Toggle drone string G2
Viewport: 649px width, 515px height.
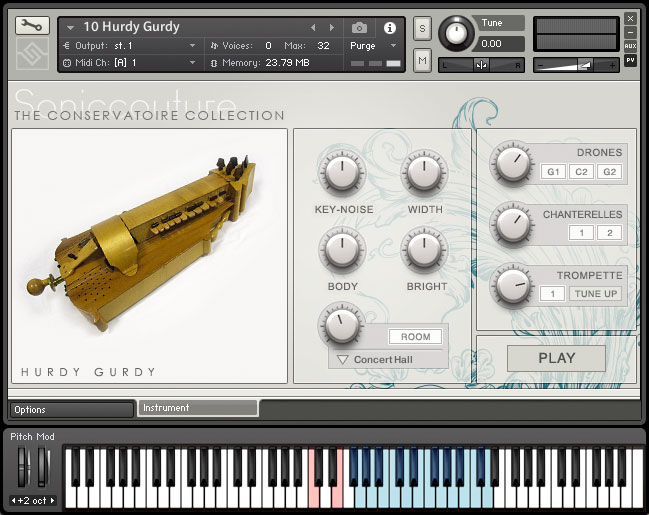tap(609, 172)
